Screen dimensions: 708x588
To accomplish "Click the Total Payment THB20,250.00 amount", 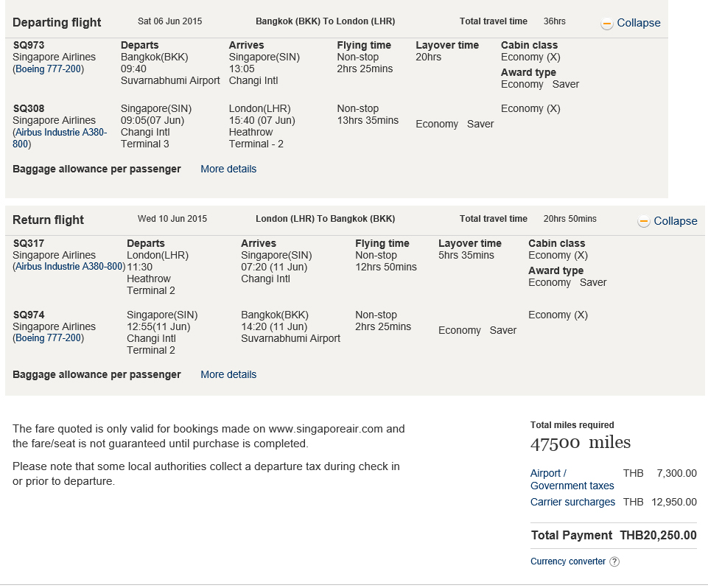I will [x=658, y=536].
